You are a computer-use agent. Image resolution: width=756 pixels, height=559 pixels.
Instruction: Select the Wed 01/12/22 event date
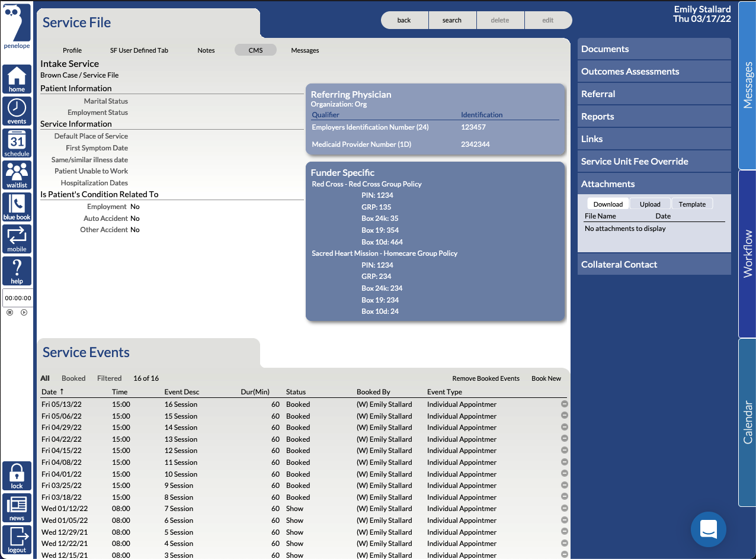tap(65, 509)
